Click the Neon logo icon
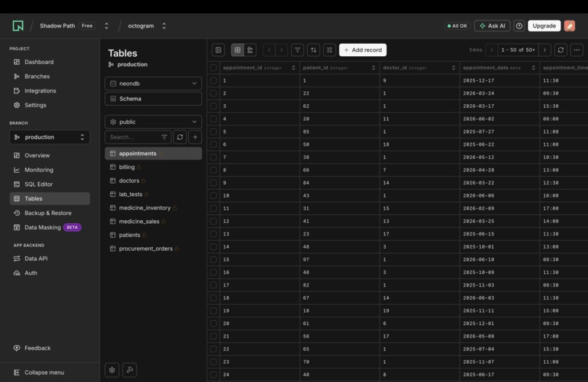588x382 pixels. coord(18,26)
